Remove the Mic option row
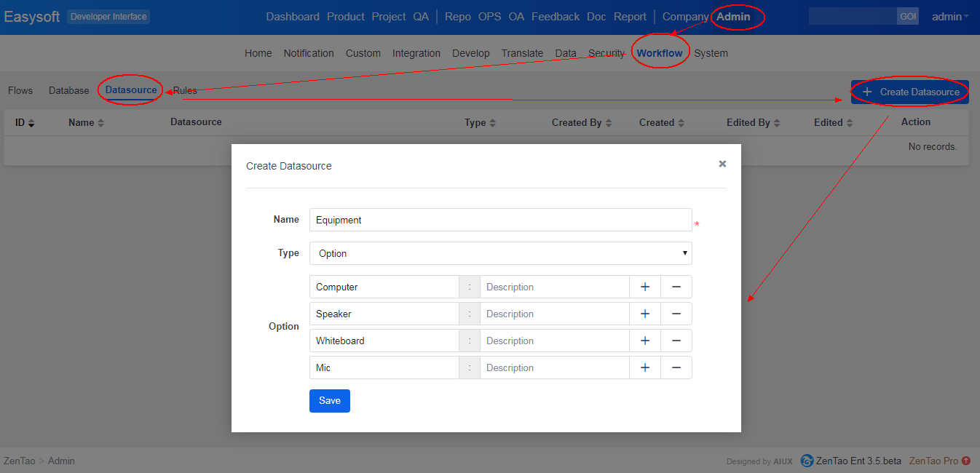This screenshot has width=980, height=473. [676, 367]
